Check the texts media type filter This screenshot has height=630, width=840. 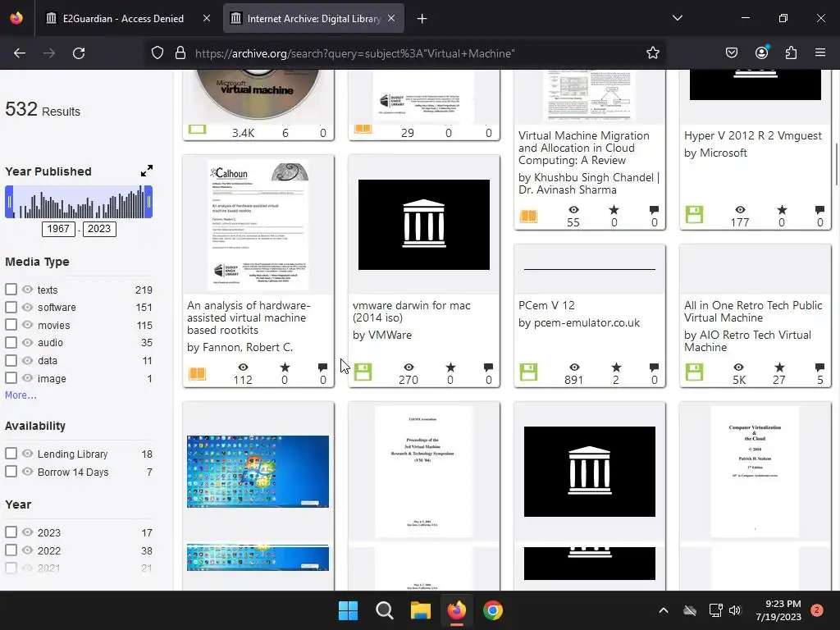[x=11, y=290]
